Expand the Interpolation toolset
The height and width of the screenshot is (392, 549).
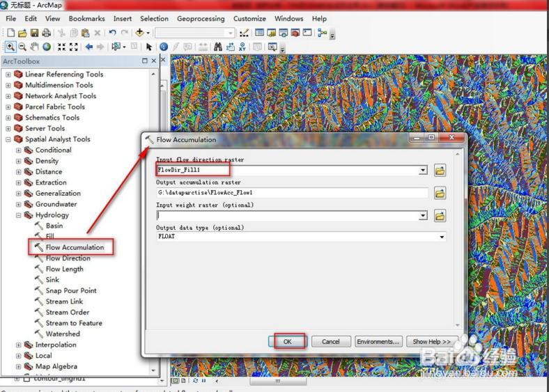[19, 345]
